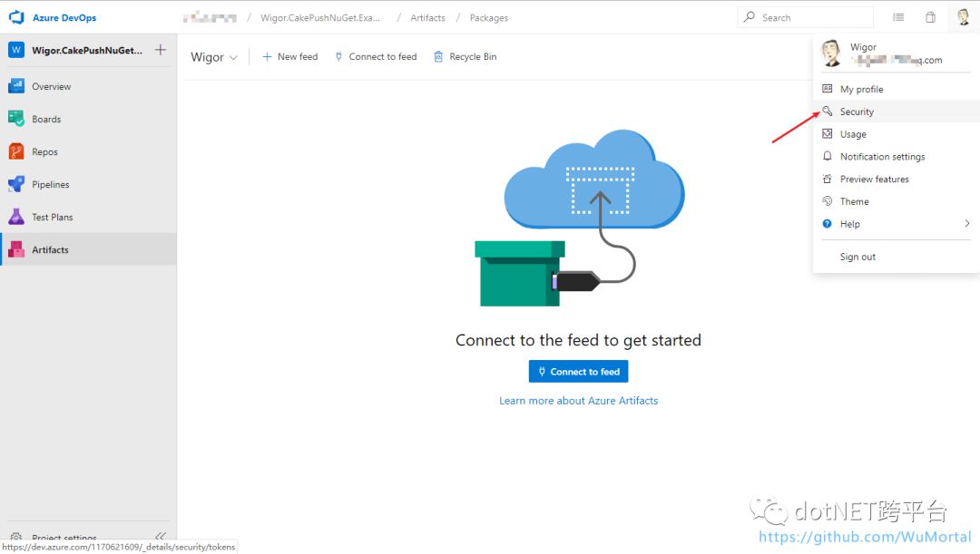Open the Overview sidebar icon
The height and width of the screenshot is (554, 980).
16,86
